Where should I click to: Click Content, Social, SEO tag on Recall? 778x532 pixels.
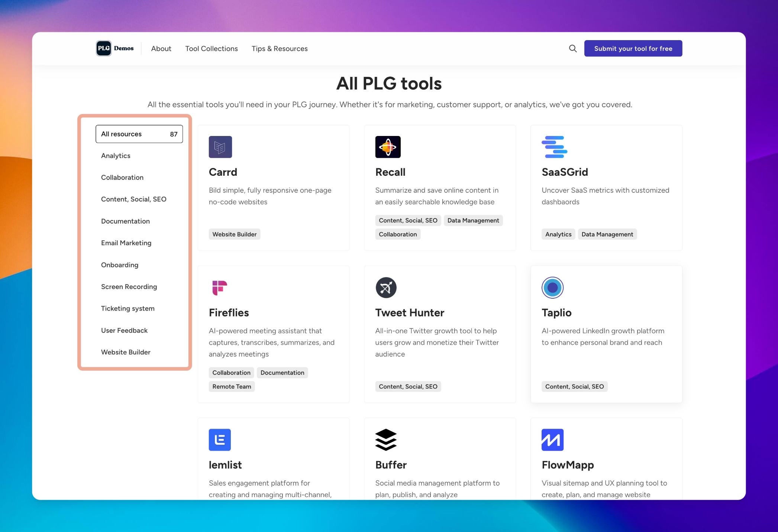click(408, 221)
